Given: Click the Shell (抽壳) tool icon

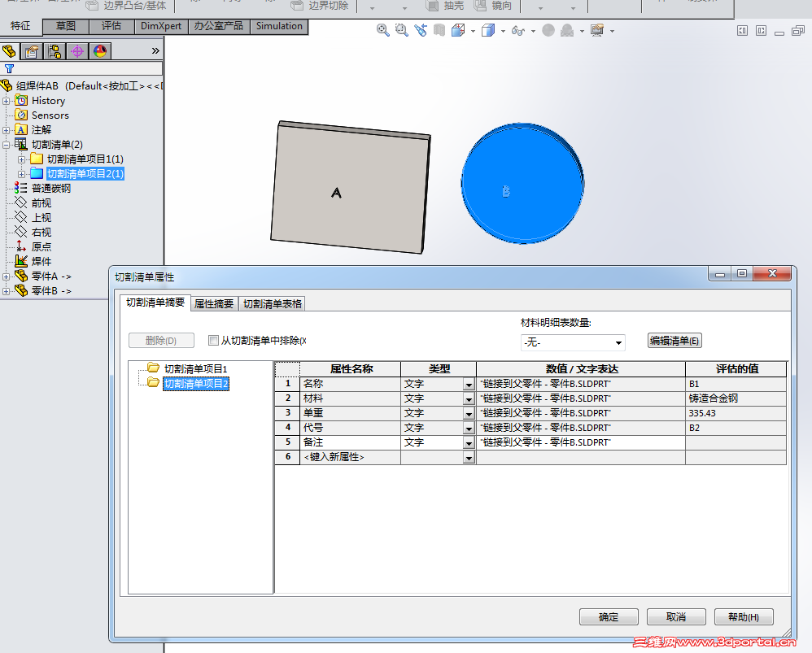Looking at the screenshot, I should coord(432,6).
